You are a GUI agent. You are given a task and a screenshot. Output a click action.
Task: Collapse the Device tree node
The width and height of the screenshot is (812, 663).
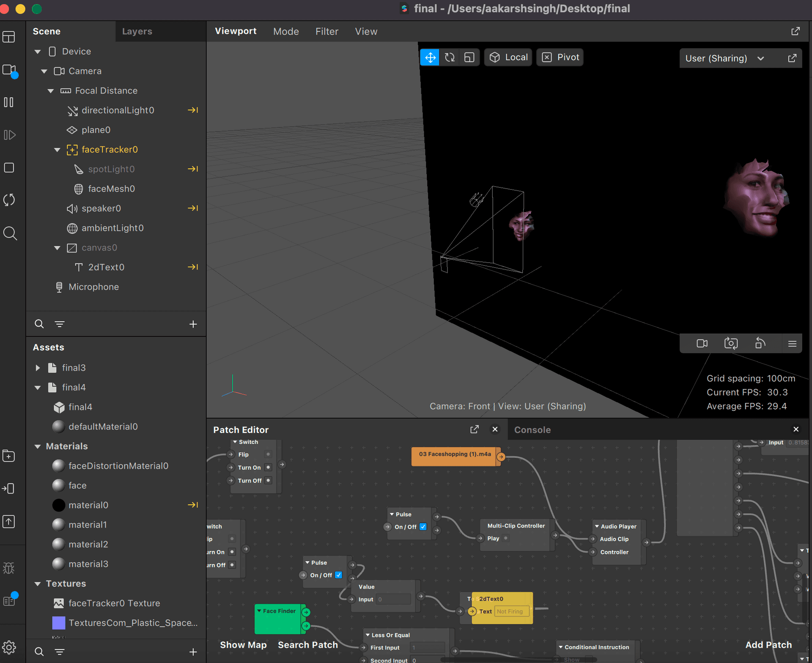pyautogui.click(x=38, y=52)
